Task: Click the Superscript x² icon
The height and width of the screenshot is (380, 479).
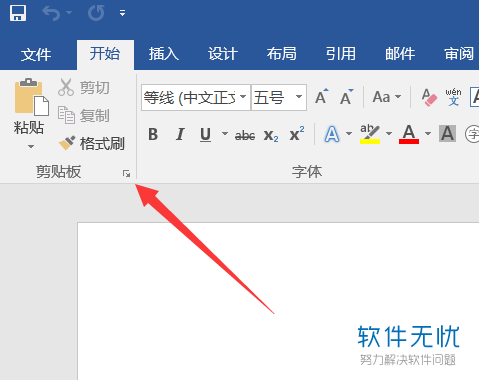Action: click(297, 134)
